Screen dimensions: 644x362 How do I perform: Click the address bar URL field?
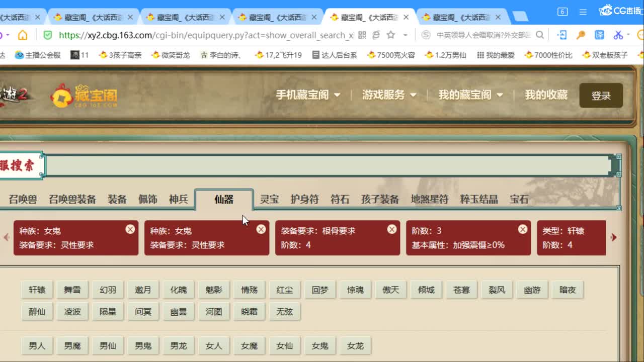206,35
